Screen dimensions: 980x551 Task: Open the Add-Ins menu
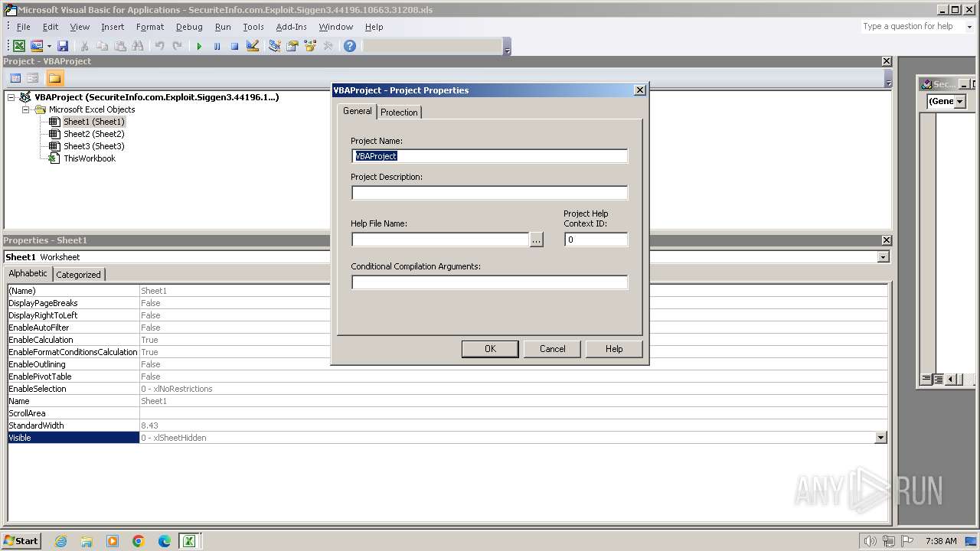[x=292, y=27]
